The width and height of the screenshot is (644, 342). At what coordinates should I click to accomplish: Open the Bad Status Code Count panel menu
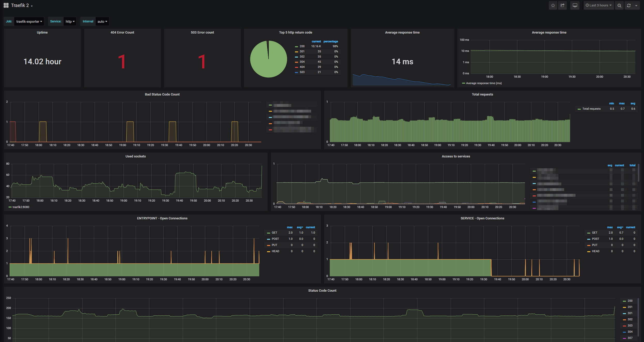pyautogui.click(x=162, y=94)
